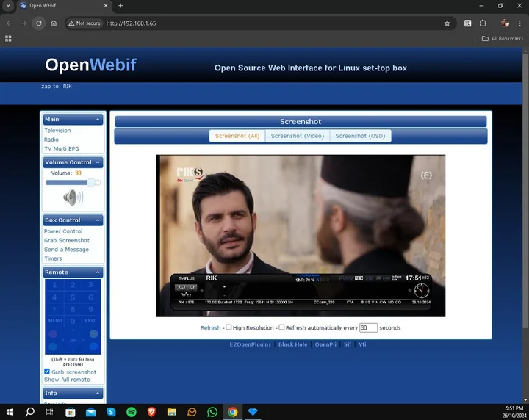Open the TV Multi EPG link
The image size is (529, 420).
point(61,148)
